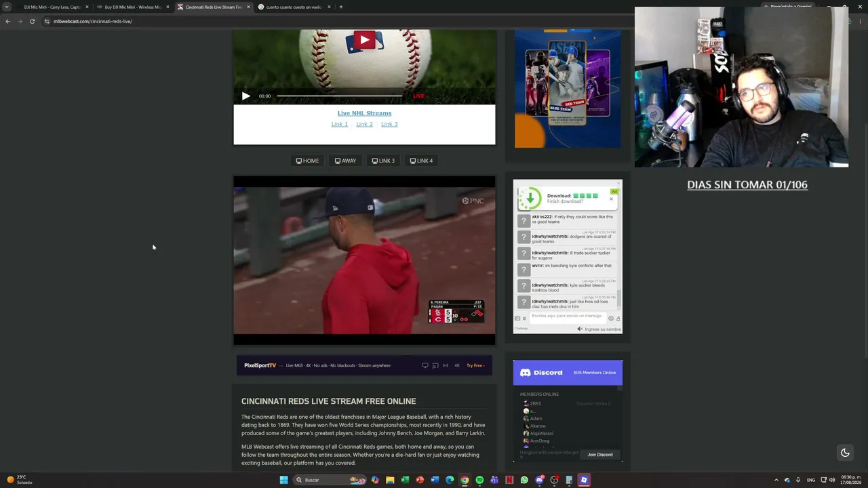868x488 pixels.
Task: Click the hashtag icon in chat box
Action: (524, 319)
